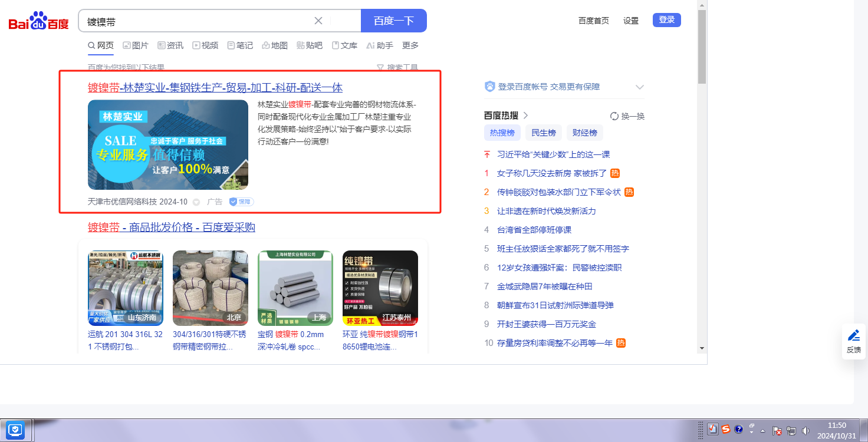Open the ad info dropdown after 2024-10
The height and width of the screenshot is (442, 868).
(196, 202)
